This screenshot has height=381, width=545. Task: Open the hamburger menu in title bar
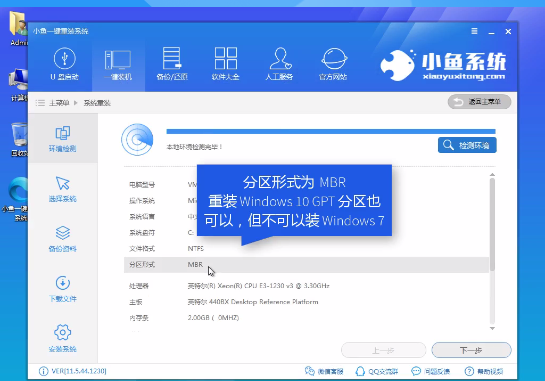tap(474, 31)
